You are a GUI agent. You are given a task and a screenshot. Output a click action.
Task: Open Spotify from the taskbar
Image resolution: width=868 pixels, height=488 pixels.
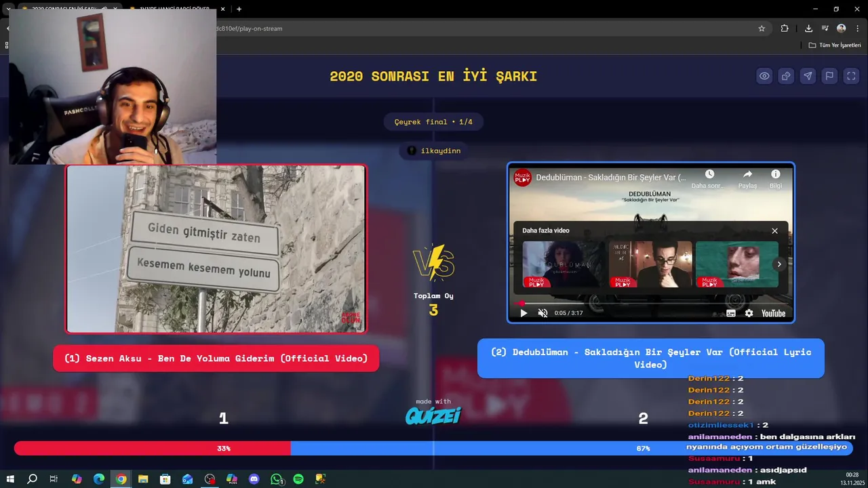coord(298,479)
